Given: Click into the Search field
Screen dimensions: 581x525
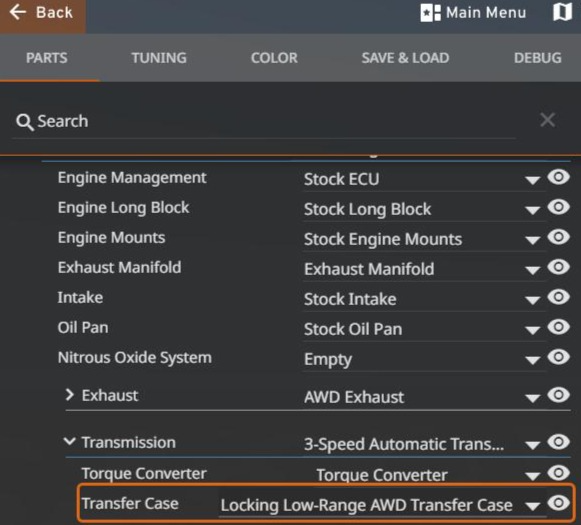Looking at the screenshot, I should [264, 122].
